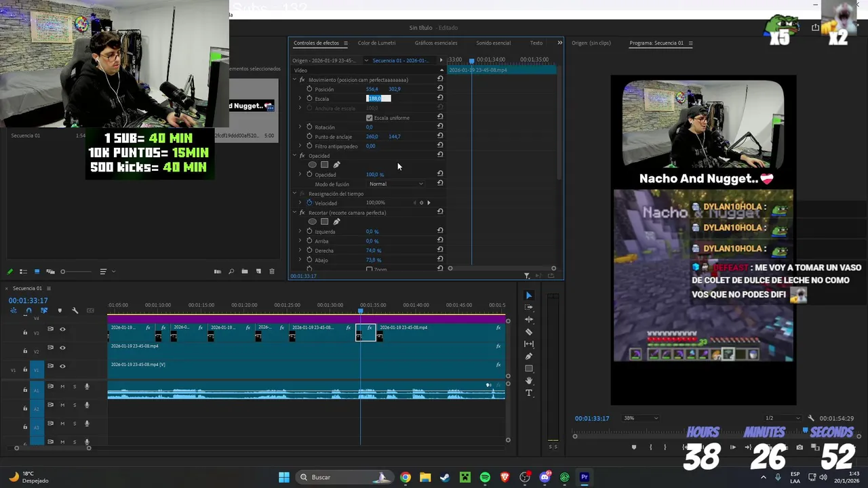Expand the Velocidad property
Image resolution: width=868 pixels, height=488 pixels.
(x=300, y=203)
